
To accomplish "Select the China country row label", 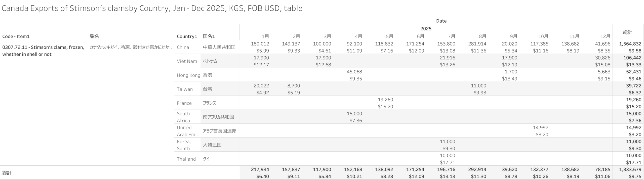I will 183,47.
